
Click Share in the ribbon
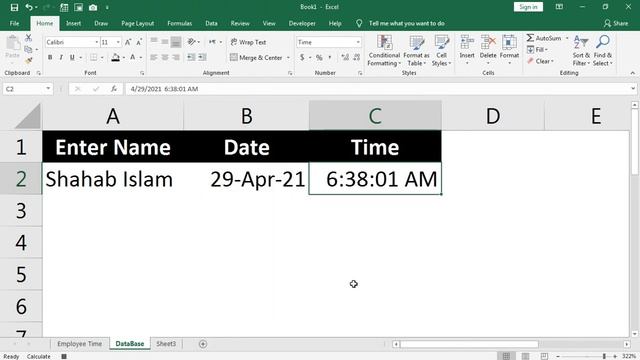(x=616, y=24)
